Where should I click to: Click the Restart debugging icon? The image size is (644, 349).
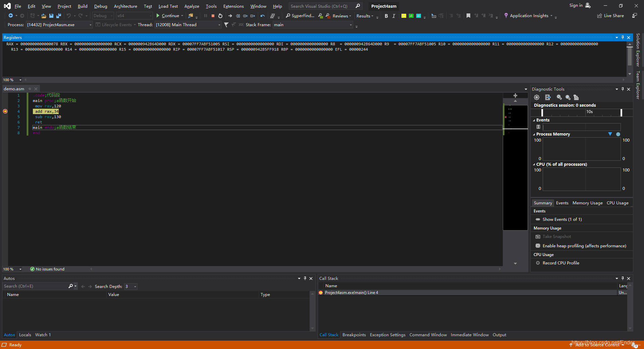point(220,16)
